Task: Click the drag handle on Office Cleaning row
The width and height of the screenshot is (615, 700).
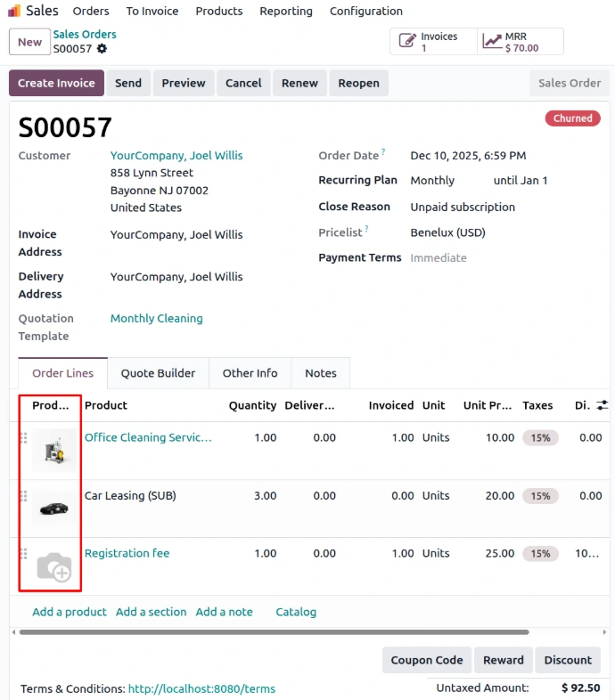Action: 23,438
